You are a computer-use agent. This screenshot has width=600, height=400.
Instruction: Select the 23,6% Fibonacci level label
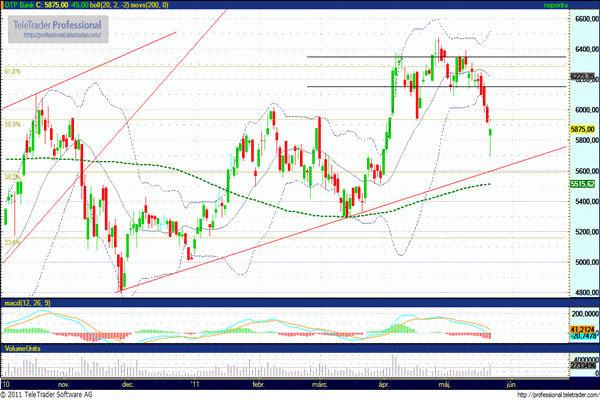[x=12, y=241]
